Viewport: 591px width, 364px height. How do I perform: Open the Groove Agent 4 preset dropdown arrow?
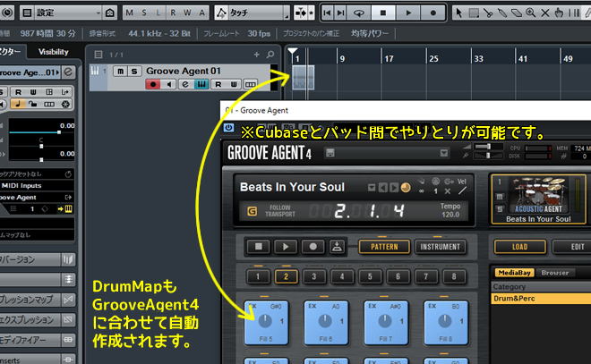(444, 153)
